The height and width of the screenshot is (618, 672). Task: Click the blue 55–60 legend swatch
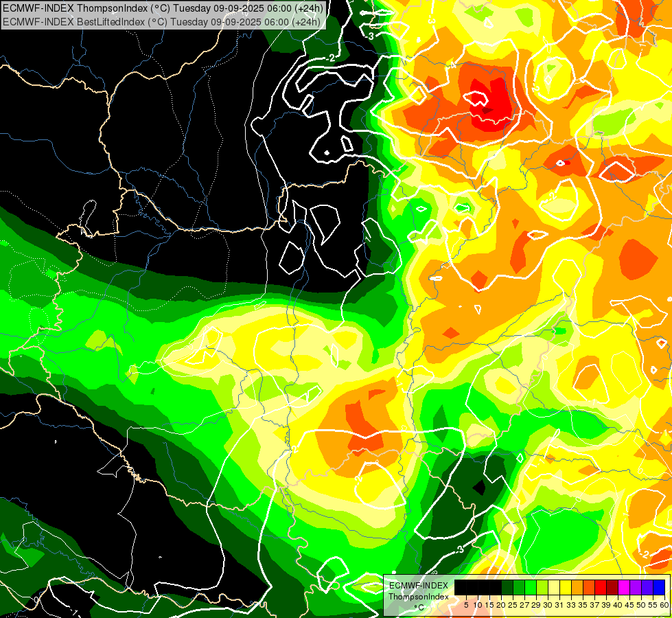pos(659,587)
